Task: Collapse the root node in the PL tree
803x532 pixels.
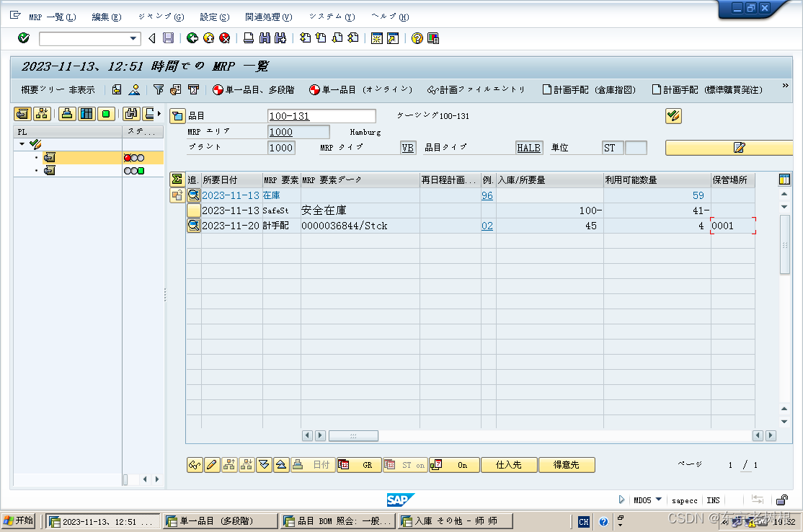Action: [22, 144]
